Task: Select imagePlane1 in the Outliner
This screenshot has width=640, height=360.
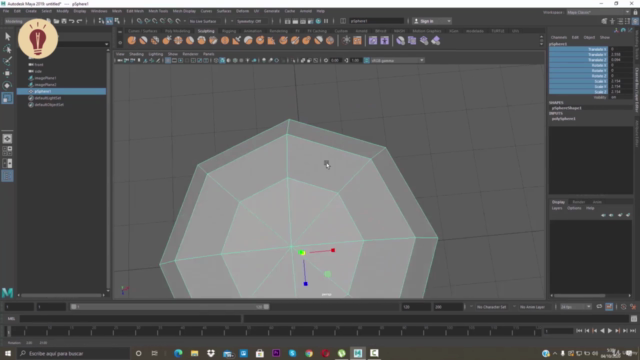Action: (45, 78)
